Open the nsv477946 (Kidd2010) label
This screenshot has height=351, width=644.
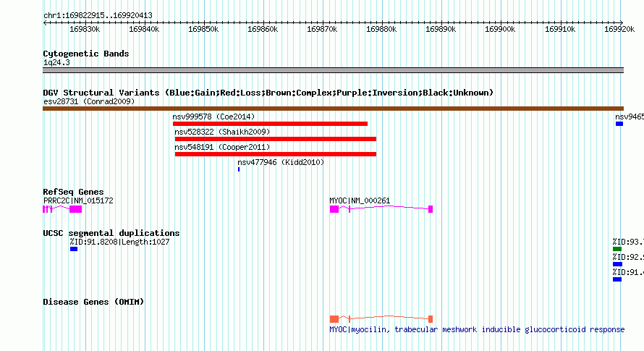281,162
